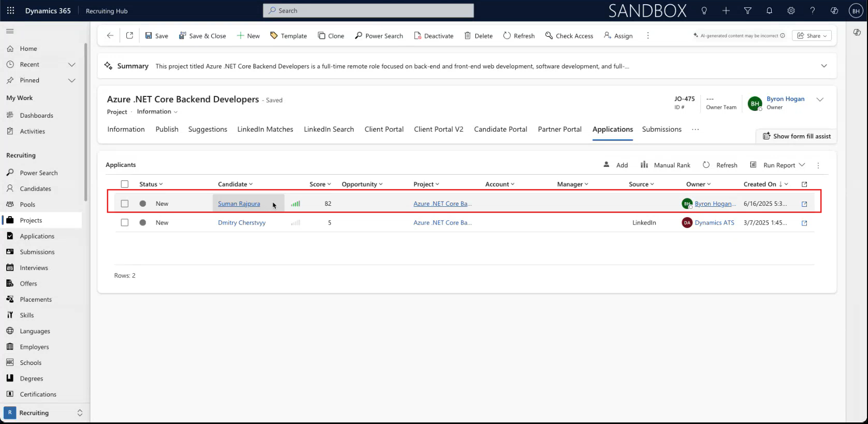Switch to the Client Portal V2 tab
This screenshot has height=424, width=868.
(439, 129)
